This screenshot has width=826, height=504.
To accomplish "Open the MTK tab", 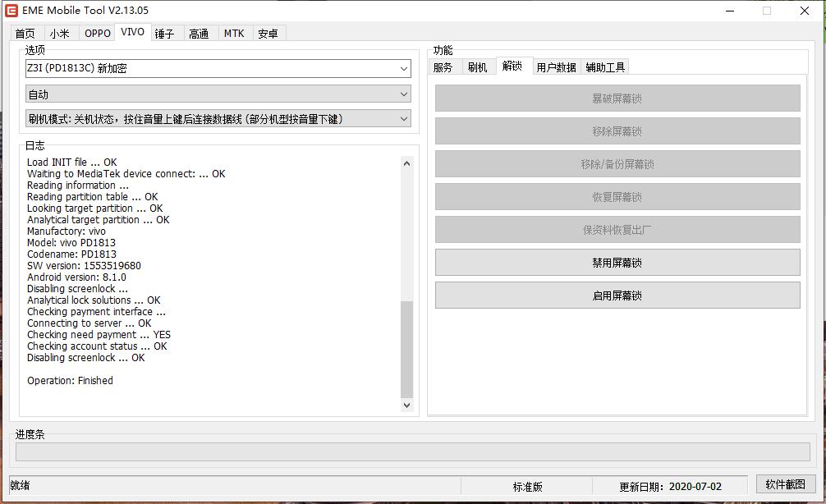I will coord(234,34).
